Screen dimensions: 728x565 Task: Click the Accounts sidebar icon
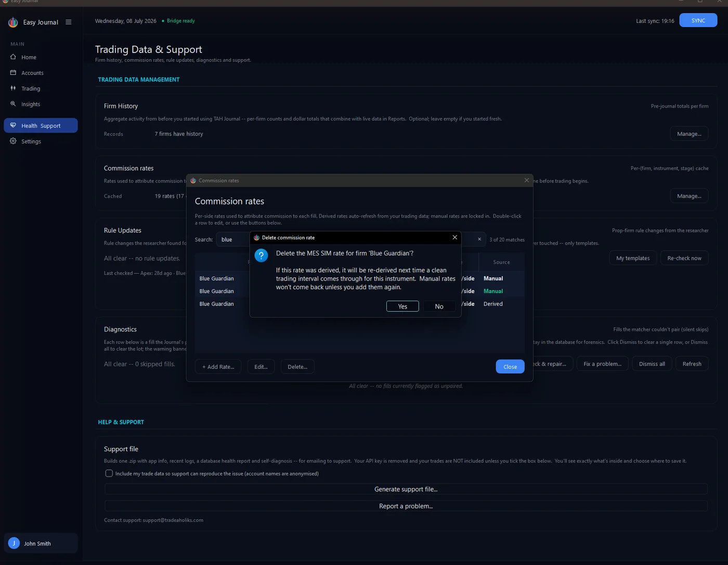click(13, 72)
